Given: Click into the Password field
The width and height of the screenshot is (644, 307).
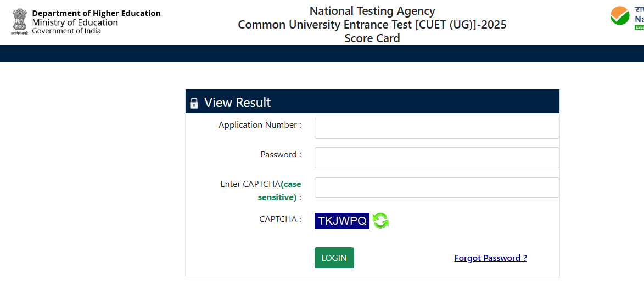Looking at the screenshot, I should pos(436,158).
